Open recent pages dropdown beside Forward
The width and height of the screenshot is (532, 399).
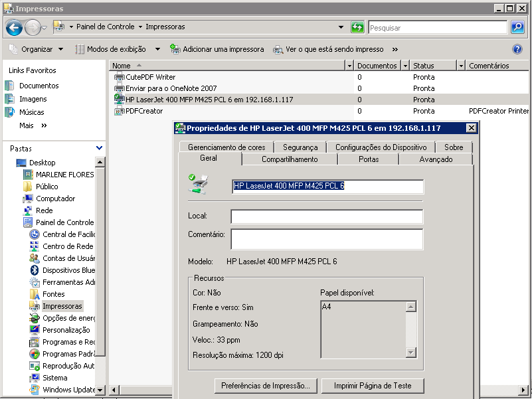tap(44, 28)
